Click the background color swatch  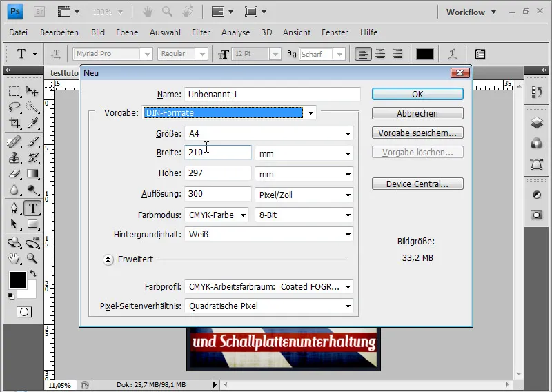coord(30,293)
